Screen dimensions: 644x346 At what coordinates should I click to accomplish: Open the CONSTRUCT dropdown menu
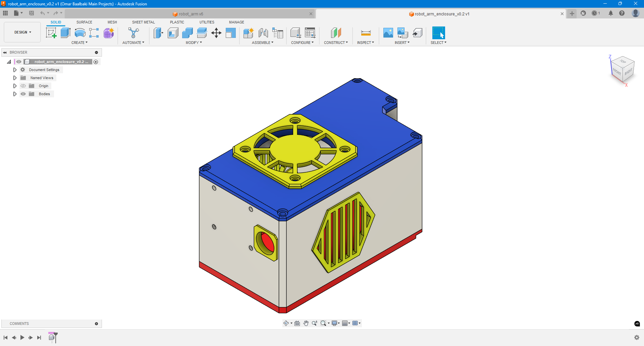[336, 43]
